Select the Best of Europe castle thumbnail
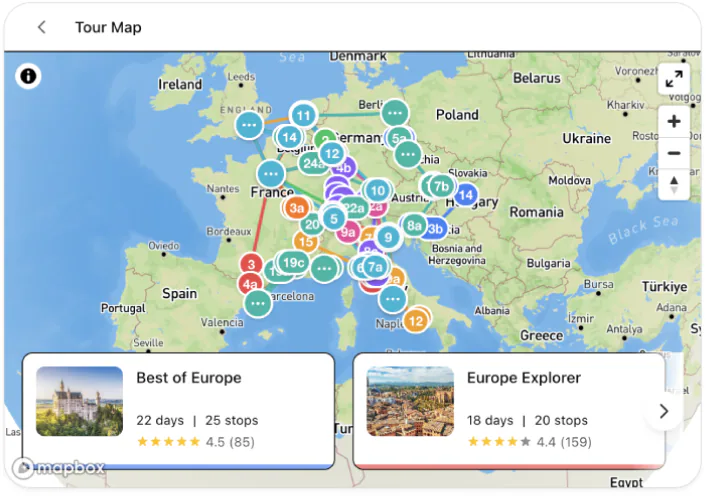Screen dimensions: 706x496 [79, 401]
